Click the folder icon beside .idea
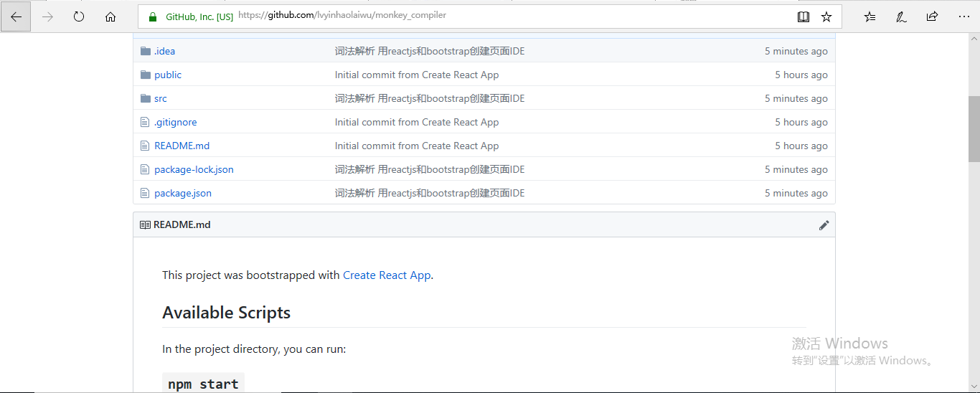980x393 pixels. pos(146,51)
